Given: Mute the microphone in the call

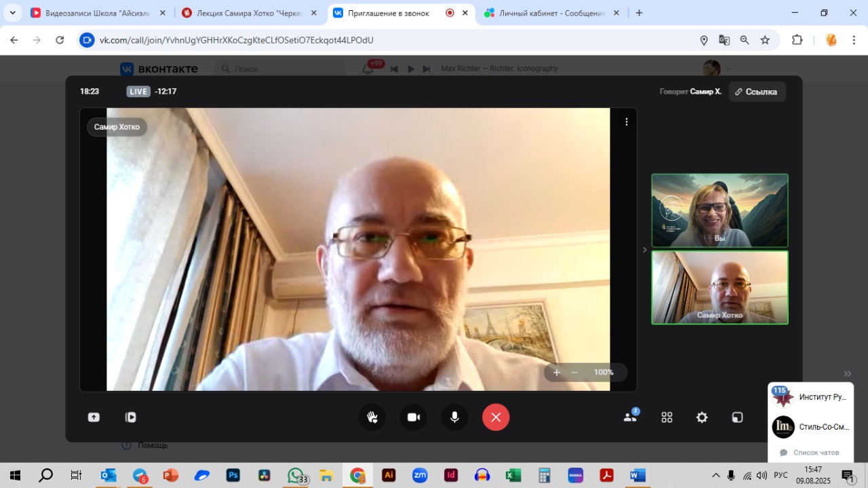Looking at the screenshot, I should tap(454, 417).
